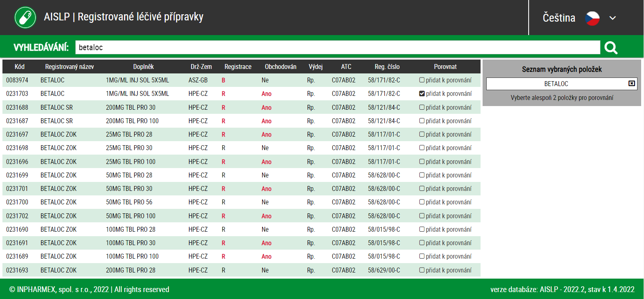Click the Czech flag icon
The width and height of the screenshot is (644, 299).
pos(592,18)
